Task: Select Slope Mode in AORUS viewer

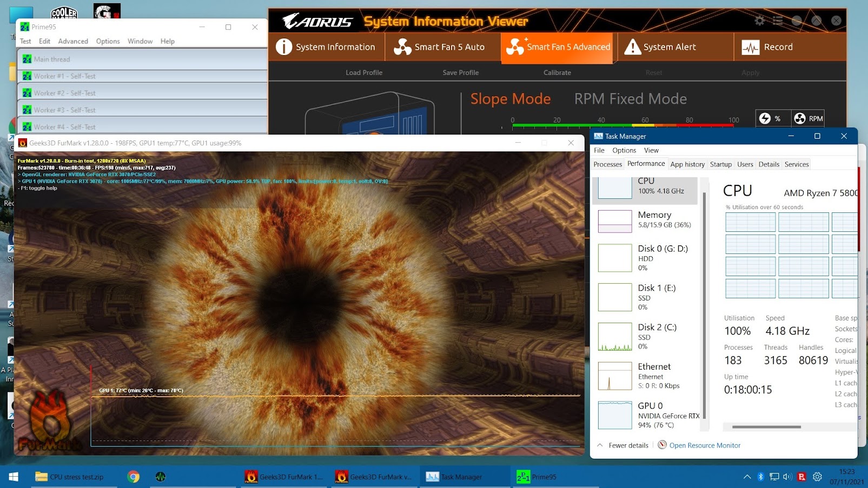Action: (x=511, y=99)
